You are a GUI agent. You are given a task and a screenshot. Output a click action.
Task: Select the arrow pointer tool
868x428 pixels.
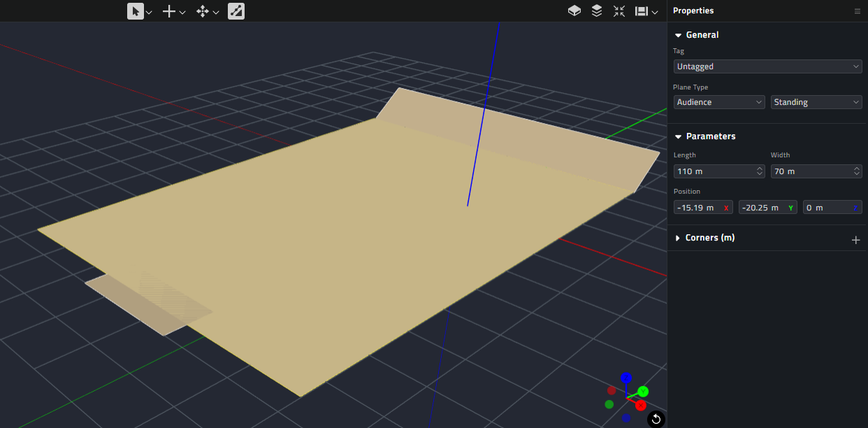coord(136,11)
